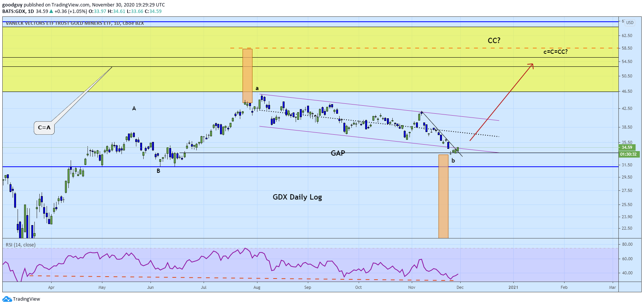Click the GAP label text
The height and width of the screenshot is (306, 644).
click(338, 153)
